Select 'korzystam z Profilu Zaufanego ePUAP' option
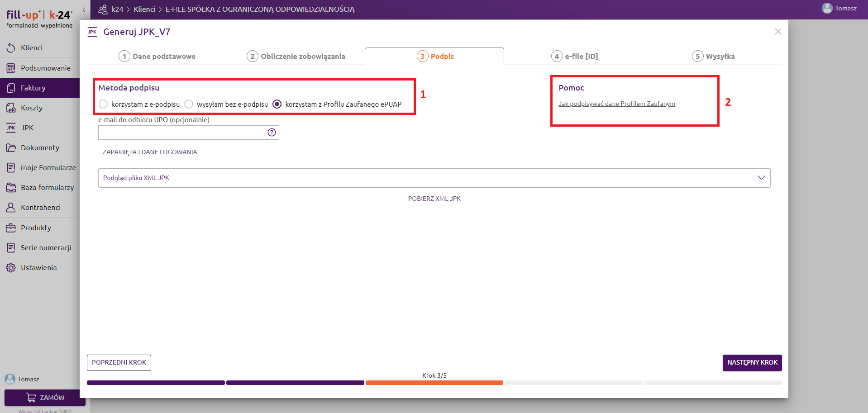Viewport: 868px width, 413px height. click(x=277, y=104)
